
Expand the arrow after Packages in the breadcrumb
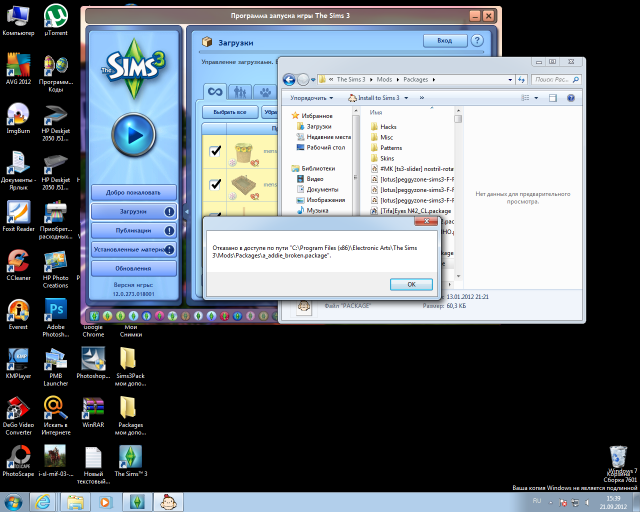(433, 80)
